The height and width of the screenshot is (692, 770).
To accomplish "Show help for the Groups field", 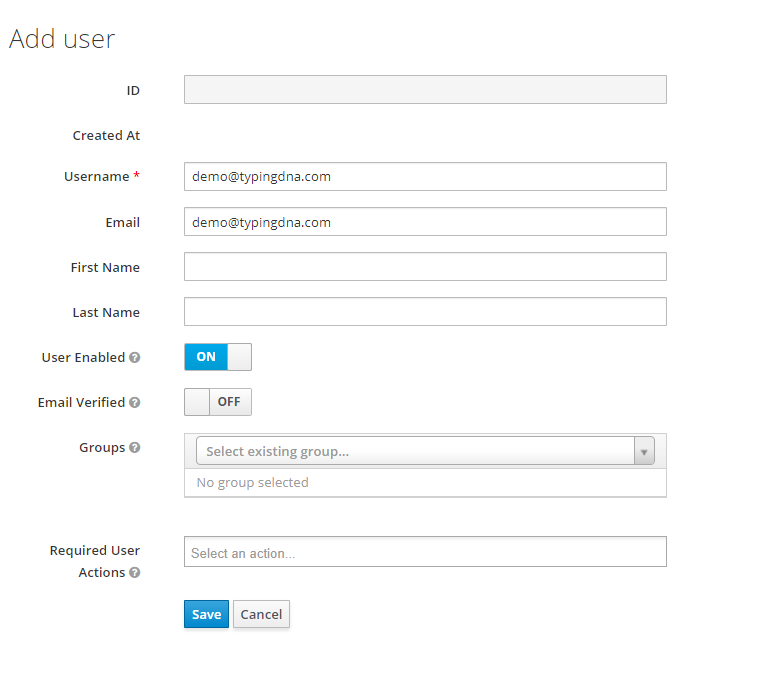I will (x=135, y=447).
